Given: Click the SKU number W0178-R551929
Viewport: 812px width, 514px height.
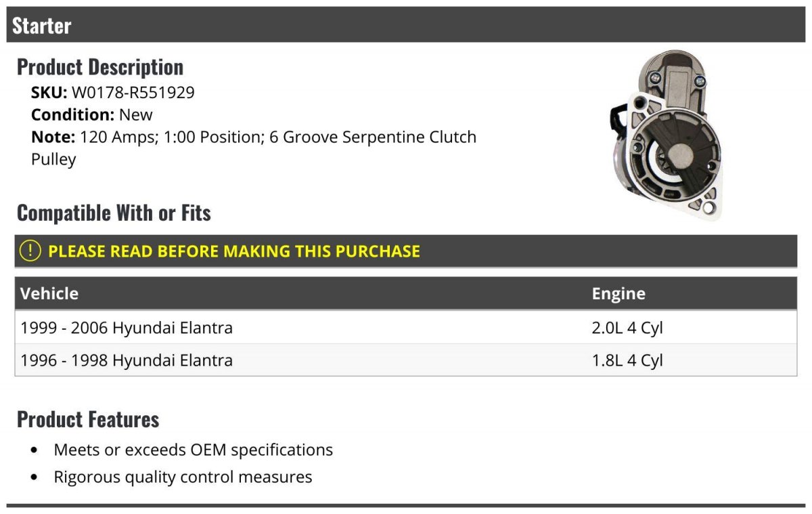Looking at the screenshot, I should [x=133, y=93].
